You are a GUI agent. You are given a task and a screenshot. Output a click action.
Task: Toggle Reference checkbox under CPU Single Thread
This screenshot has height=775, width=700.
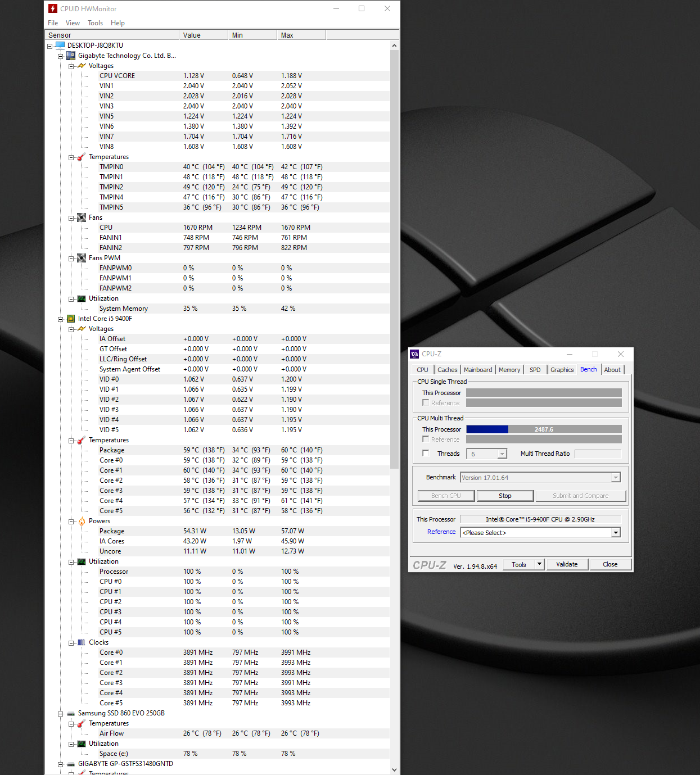tap(426, 403)
